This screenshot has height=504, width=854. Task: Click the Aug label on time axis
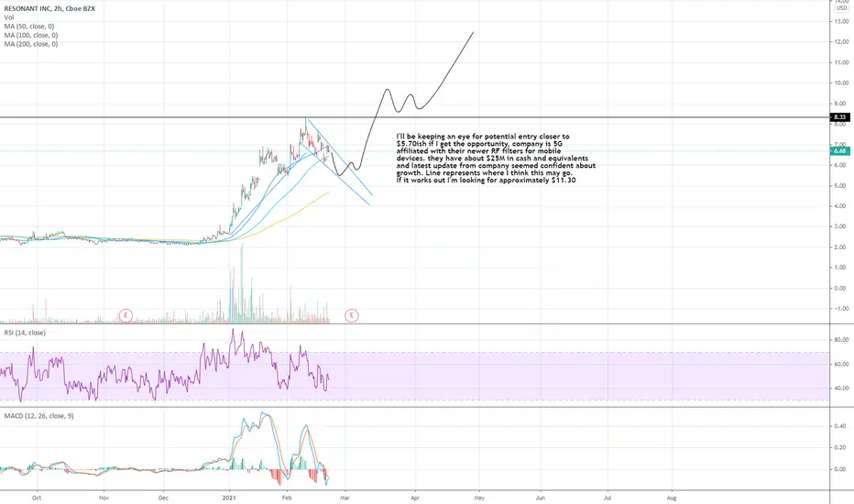672,498
